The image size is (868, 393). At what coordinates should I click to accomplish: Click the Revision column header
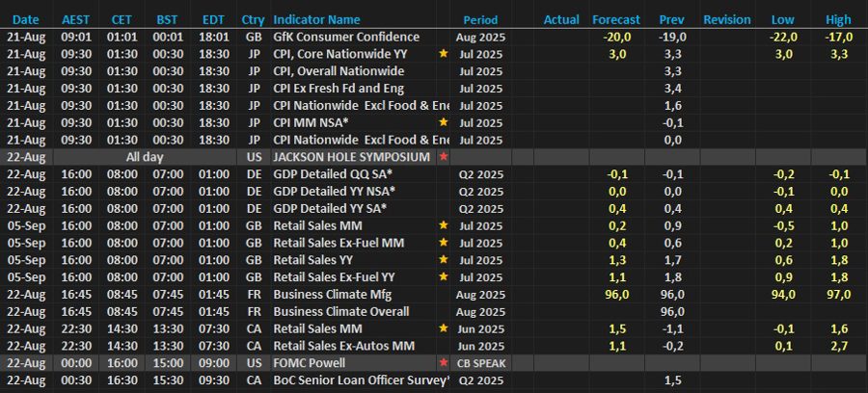(x=727, y=19)
